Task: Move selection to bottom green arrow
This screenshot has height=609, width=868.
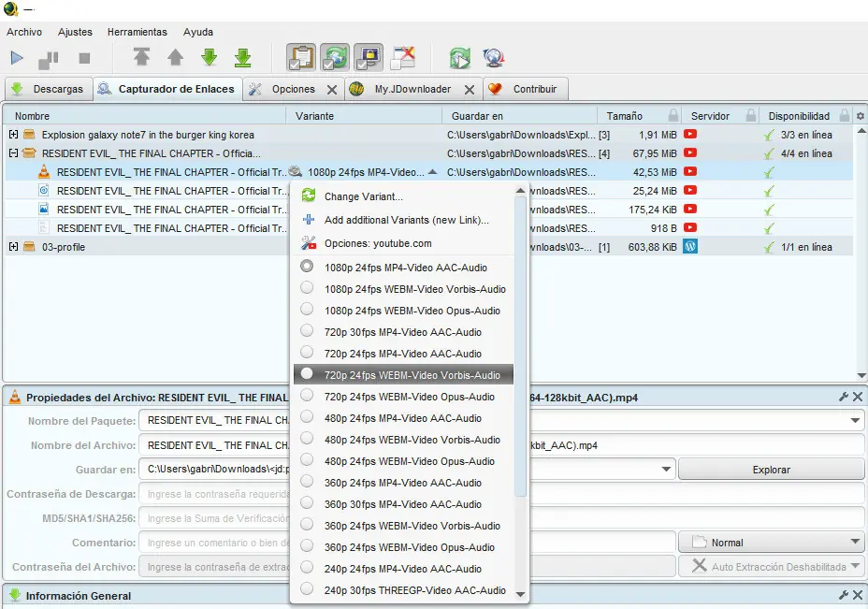Action: [242, 58]
